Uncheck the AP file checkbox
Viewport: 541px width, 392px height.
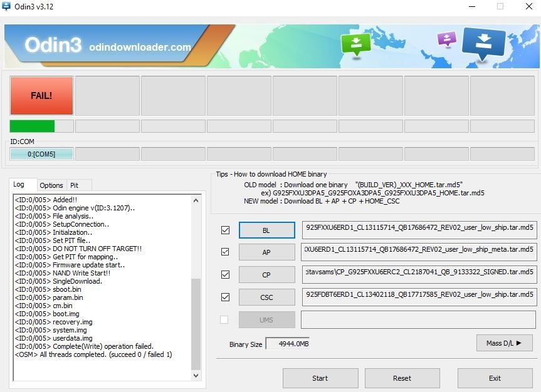point(225,252)
